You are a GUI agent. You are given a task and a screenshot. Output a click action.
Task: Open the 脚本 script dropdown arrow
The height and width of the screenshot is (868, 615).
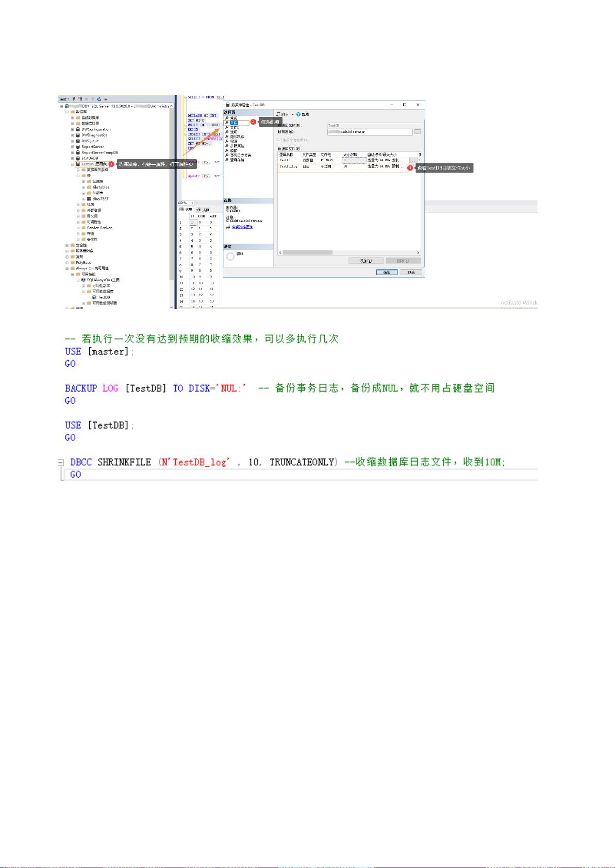coord(292,114)
